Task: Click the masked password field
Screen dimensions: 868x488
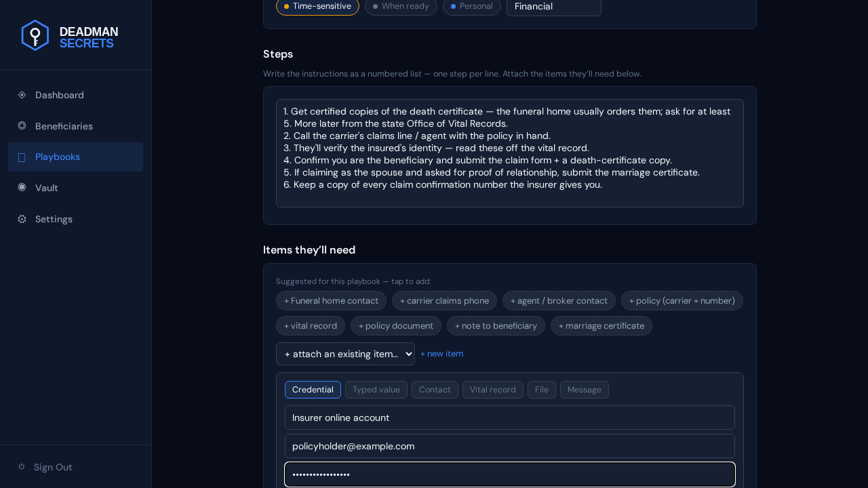Action: (510, 474)
